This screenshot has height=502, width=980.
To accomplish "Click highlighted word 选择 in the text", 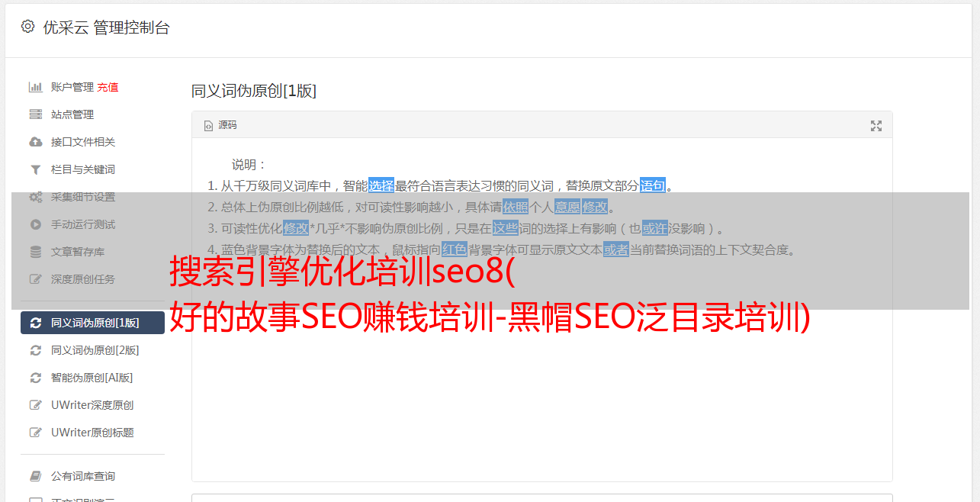I will 381,185.
